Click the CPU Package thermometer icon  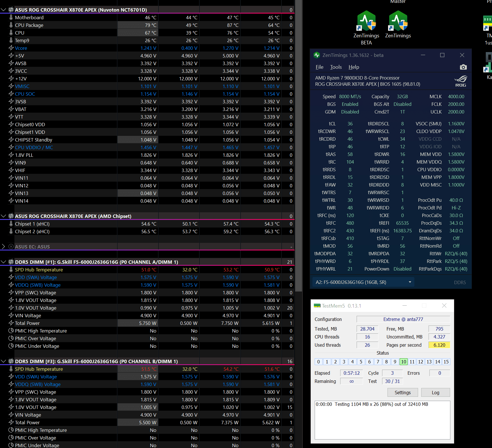coord(11,25)
